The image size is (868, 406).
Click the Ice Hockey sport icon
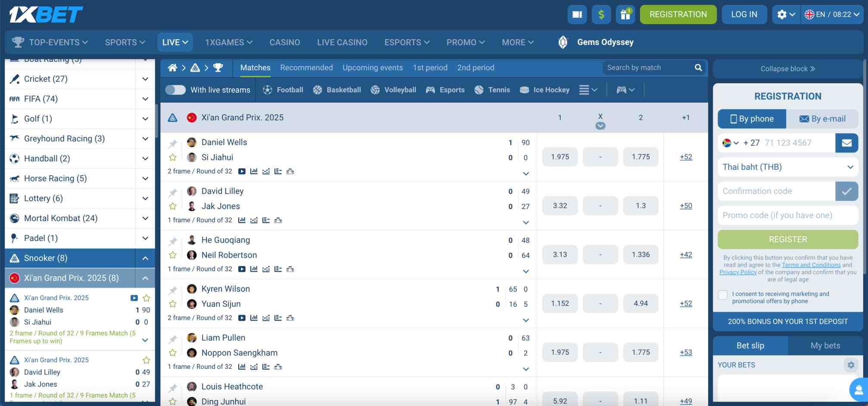click(524, 90)
